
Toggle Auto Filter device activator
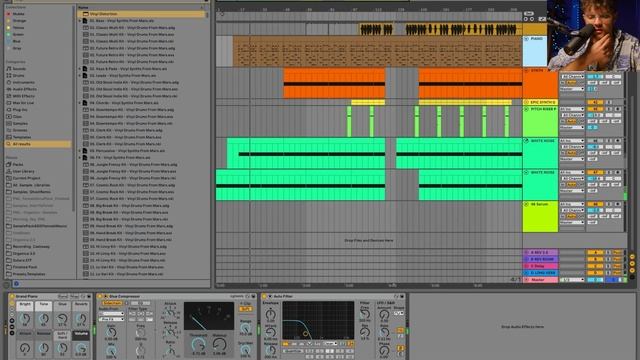(264, 296)
